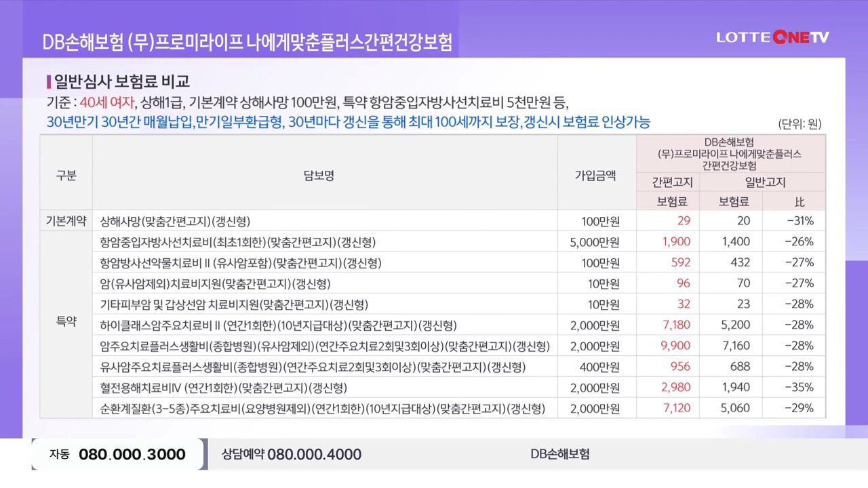Click the title 'DB손해보험 (무)프로미라이프 나에게맞춘플러스간편건강보험'
Screen dimensions: 868x488
[247, 43]
